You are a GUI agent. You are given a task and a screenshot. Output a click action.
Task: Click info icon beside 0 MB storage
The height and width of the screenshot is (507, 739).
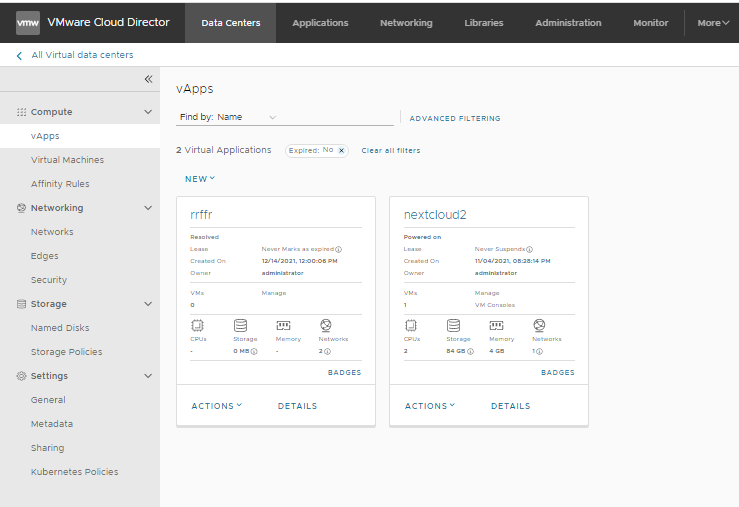(254, 352)
